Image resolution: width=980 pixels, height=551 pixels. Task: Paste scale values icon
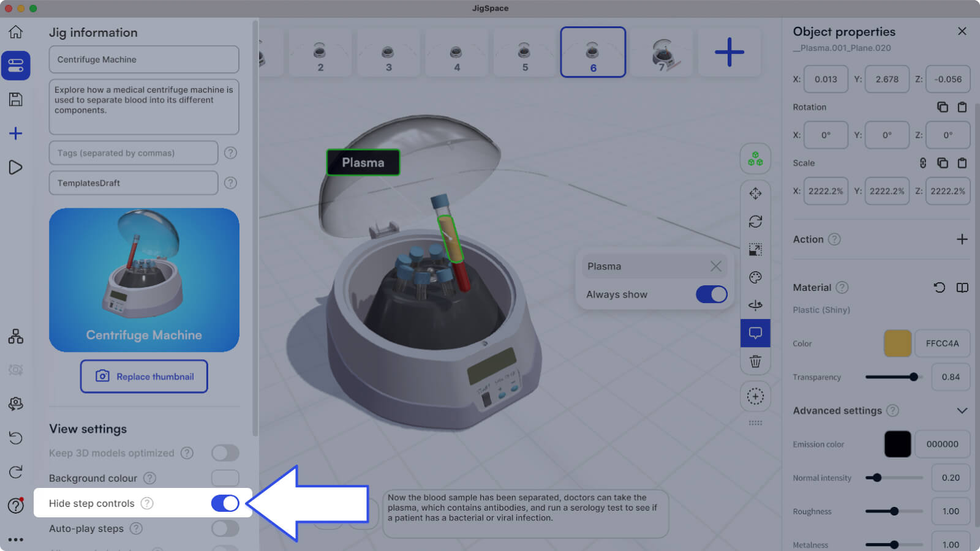point(962,163)
